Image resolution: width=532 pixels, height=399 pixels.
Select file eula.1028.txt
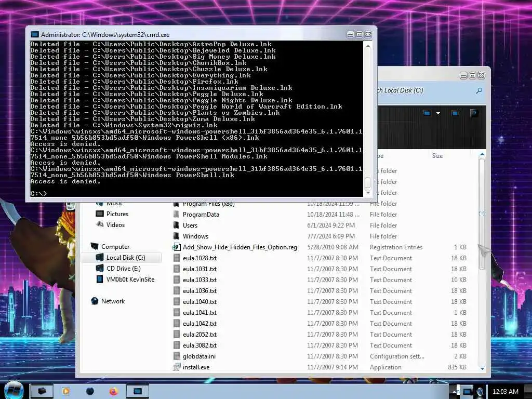click(199, 258)
